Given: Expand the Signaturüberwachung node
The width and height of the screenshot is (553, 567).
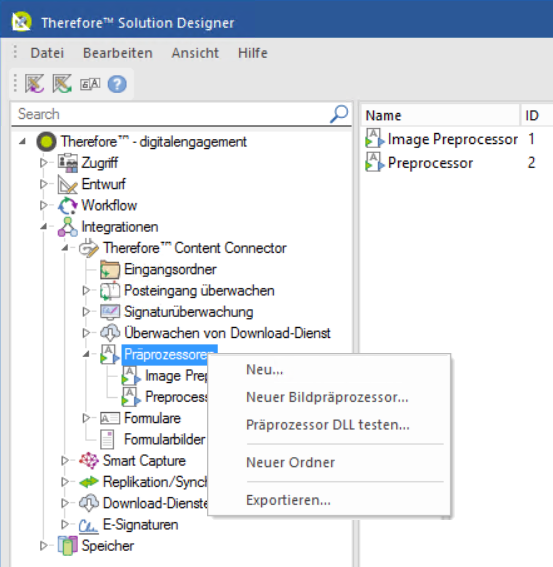Looking at the screenshot, I should tap(86, 312).
